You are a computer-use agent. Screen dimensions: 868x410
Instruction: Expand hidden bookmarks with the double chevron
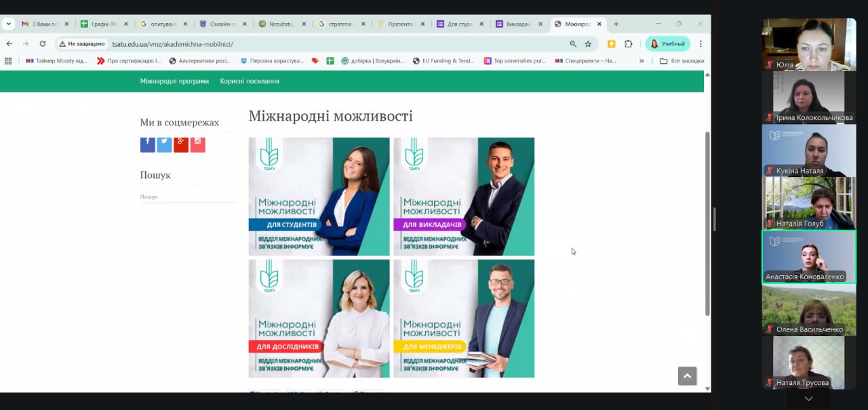642,61
